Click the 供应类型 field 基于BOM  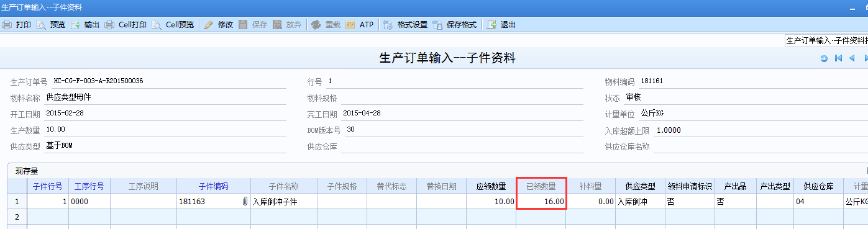pyautogui.click(x=165, y=146)
